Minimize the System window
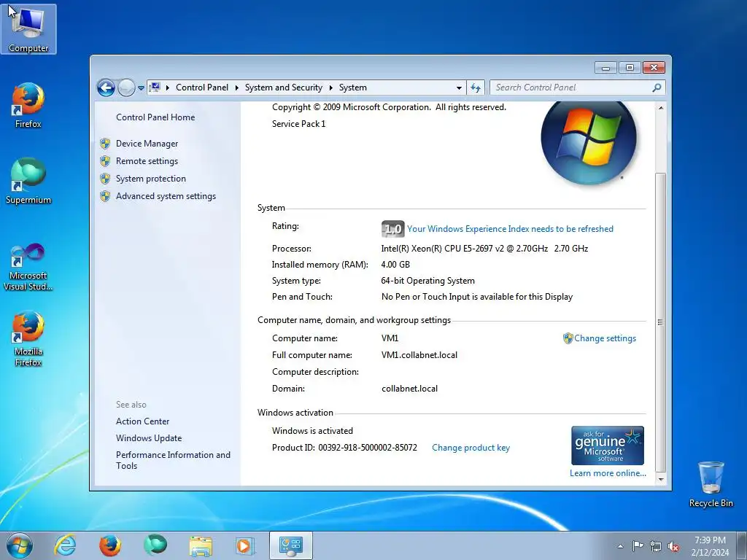The height and width of the screenshot is (560, 747). pos(605,68)
